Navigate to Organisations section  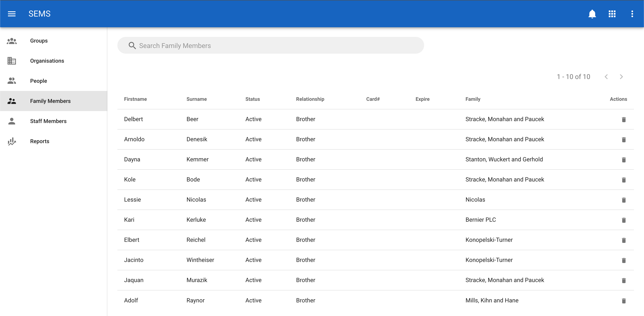click(x=47, y=61)
